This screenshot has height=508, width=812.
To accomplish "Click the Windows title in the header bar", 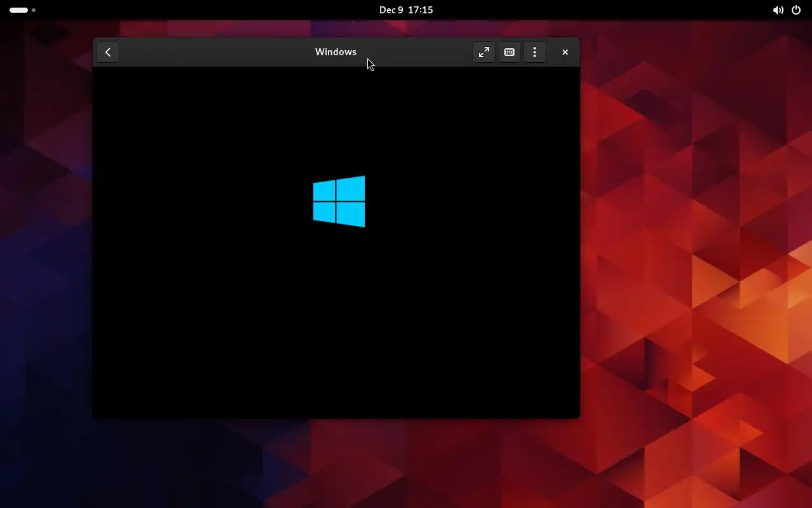I will [336, 52].
